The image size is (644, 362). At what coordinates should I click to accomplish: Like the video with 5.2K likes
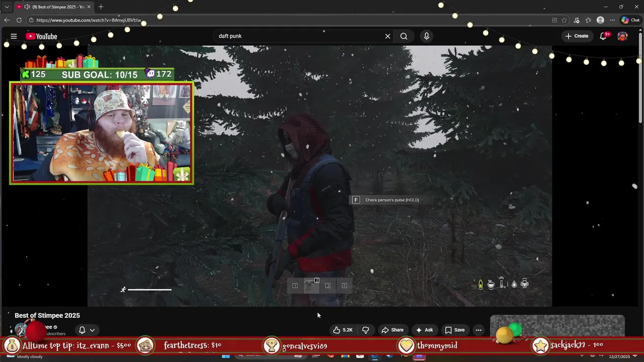[343, 330]
